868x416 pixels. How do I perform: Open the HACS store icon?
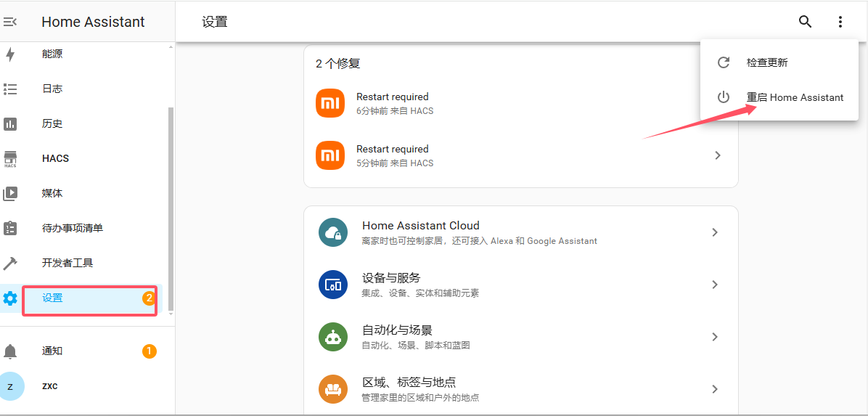[x=10, y=158]
